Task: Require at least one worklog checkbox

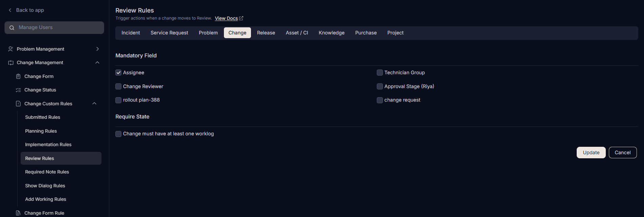Action: 118,134
